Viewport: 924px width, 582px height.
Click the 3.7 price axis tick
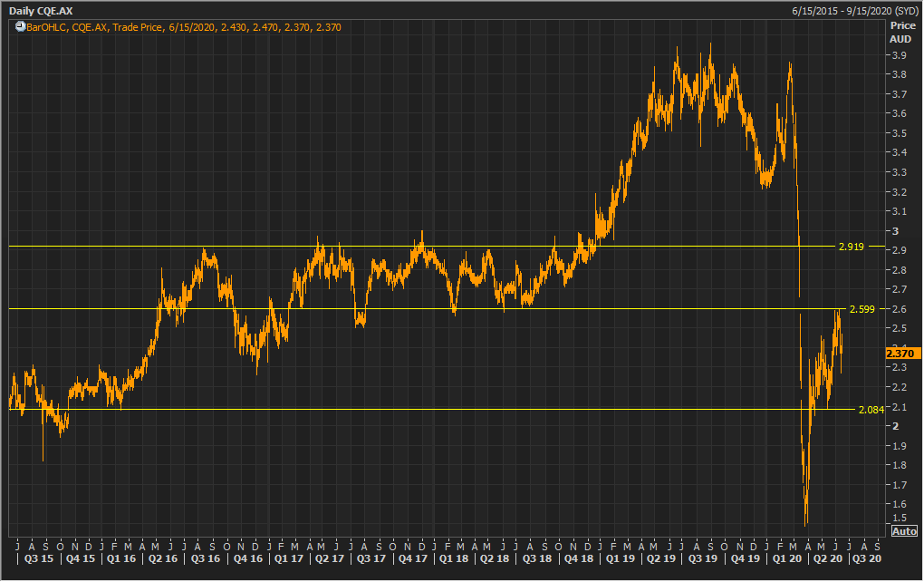pos(900,94)
